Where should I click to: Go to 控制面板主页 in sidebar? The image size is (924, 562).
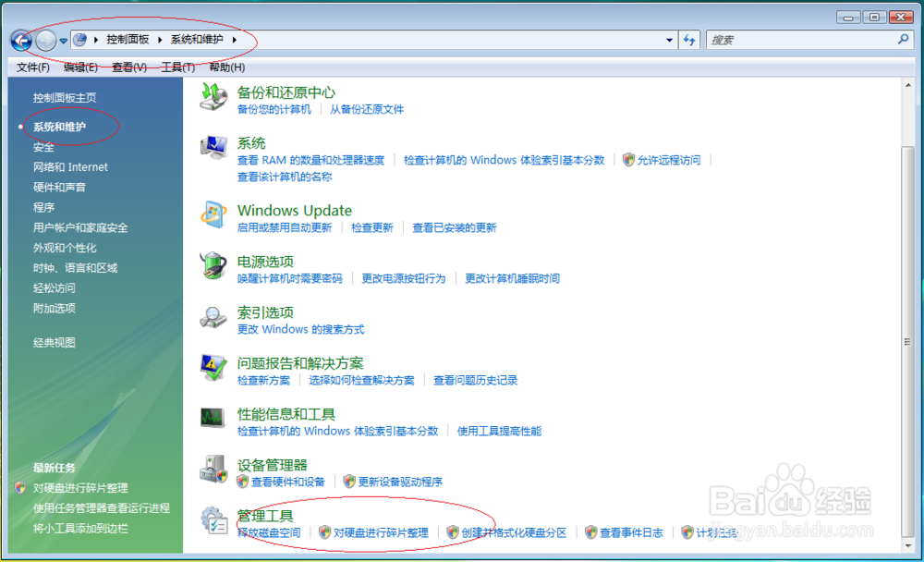point(65,98)
